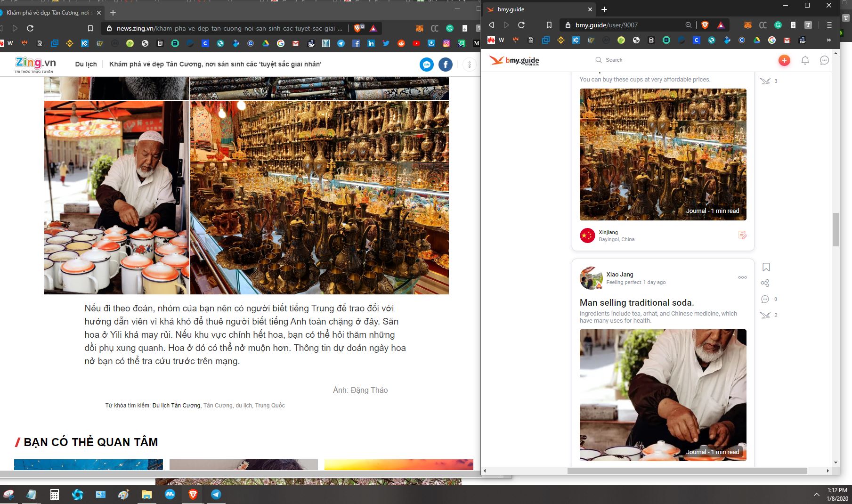Open Brave hamburger menu in bmy.guide window

pyautogui.click(x=829, y=25)
